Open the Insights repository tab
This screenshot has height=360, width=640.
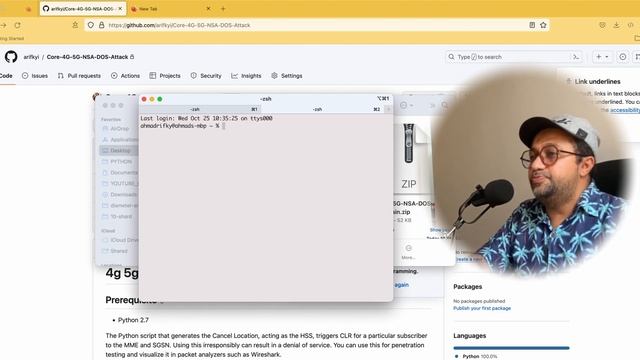coord(246,76)
